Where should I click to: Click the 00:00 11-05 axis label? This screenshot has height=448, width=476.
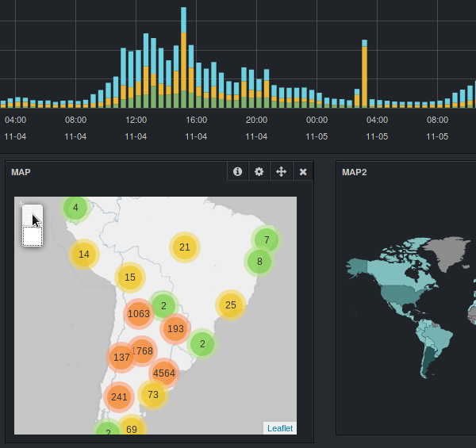click(x=317, y=128)
